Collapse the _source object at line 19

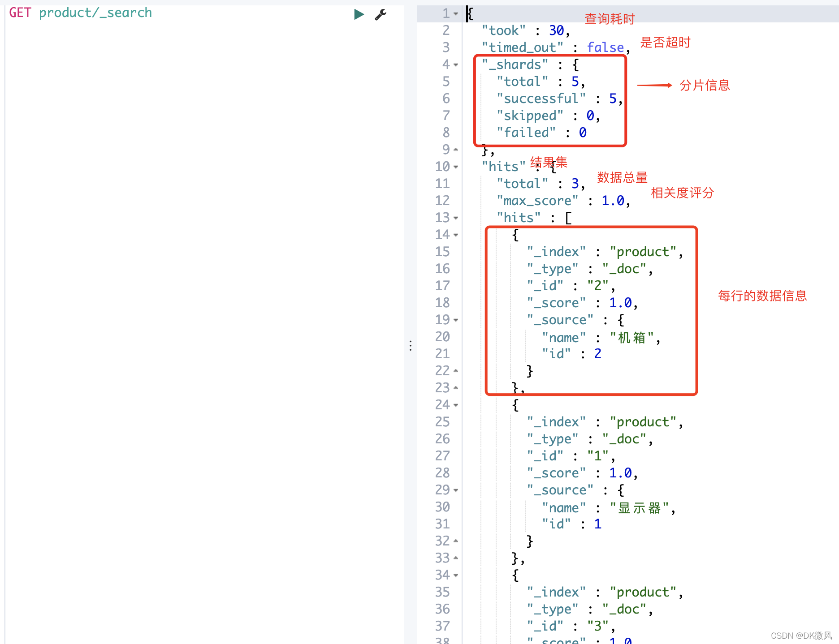pyautogui.click(x=455, y=319)
